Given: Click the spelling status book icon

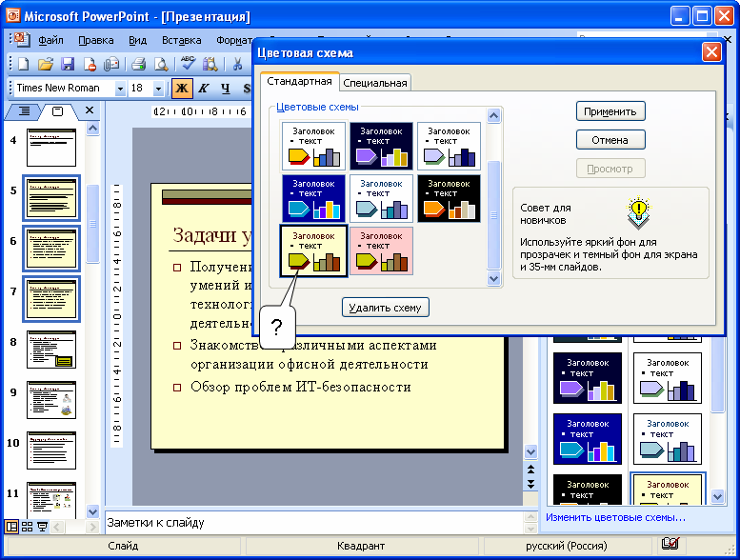Looking at the screenshot, I should 670,544.
